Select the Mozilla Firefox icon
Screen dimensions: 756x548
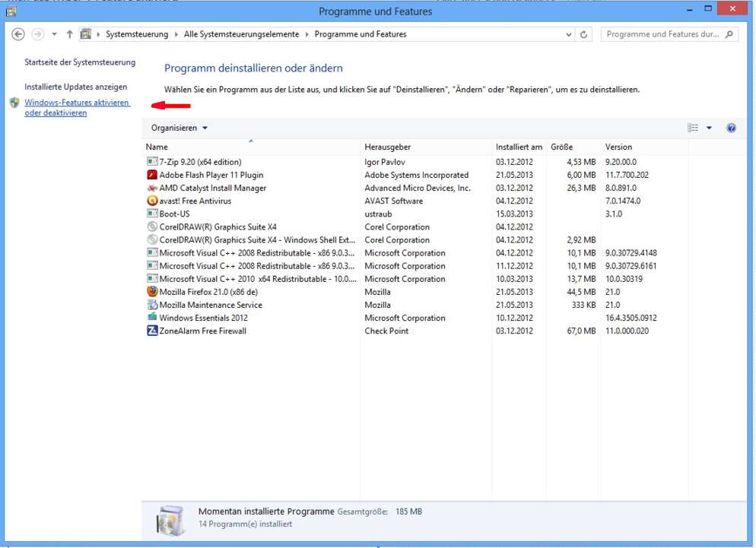pos(152,292)
